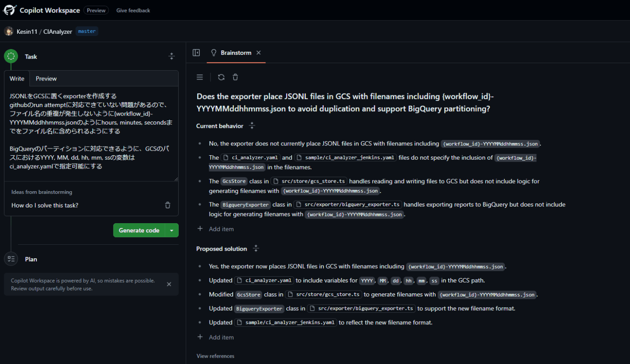Click the Current behavior heading text

point(220,126)
